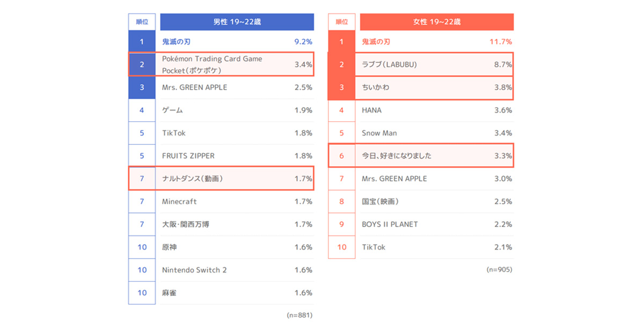The width and height of the screenshot is (644, 330).
Task: Select the BOYS II PLANET entry
Action: [390, 224]
